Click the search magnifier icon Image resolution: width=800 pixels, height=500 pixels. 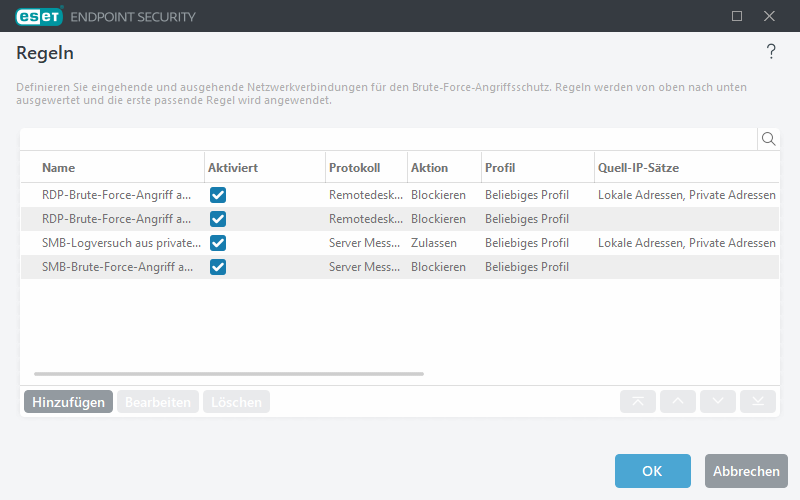point(768,139)
